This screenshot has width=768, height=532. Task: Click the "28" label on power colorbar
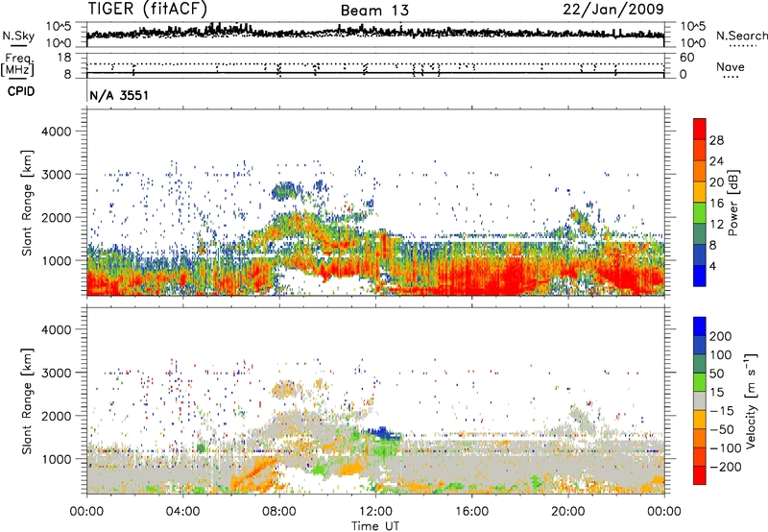tap(716, 140)
